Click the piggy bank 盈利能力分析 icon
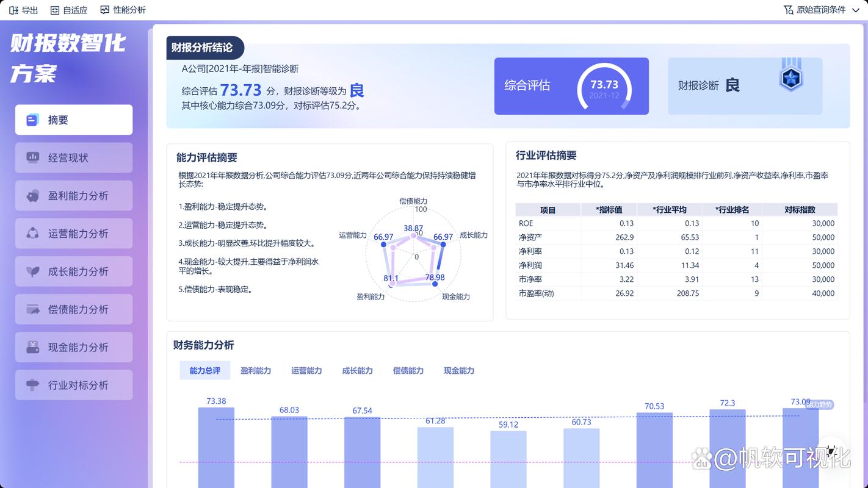The image size is (868, 488). pos(33,196)
